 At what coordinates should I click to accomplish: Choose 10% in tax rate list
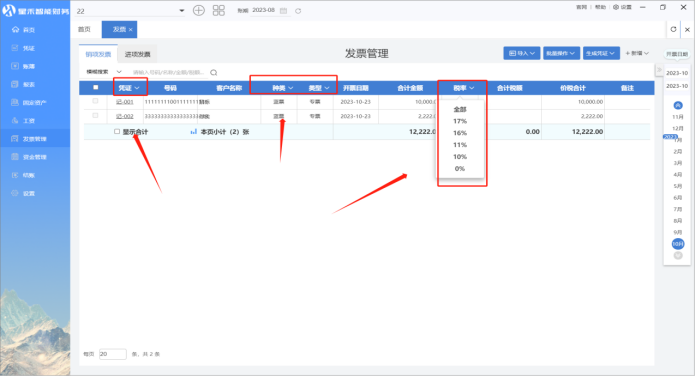(460, 157)
